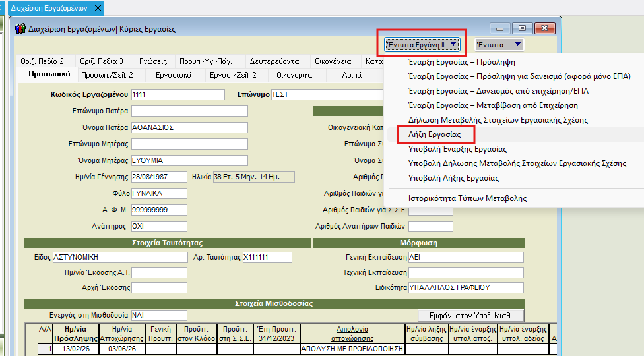Select Υποβολή Έναρξης Εργασίας entry
Viewport: 644px width, 356px height.
[x=457, y=149]
